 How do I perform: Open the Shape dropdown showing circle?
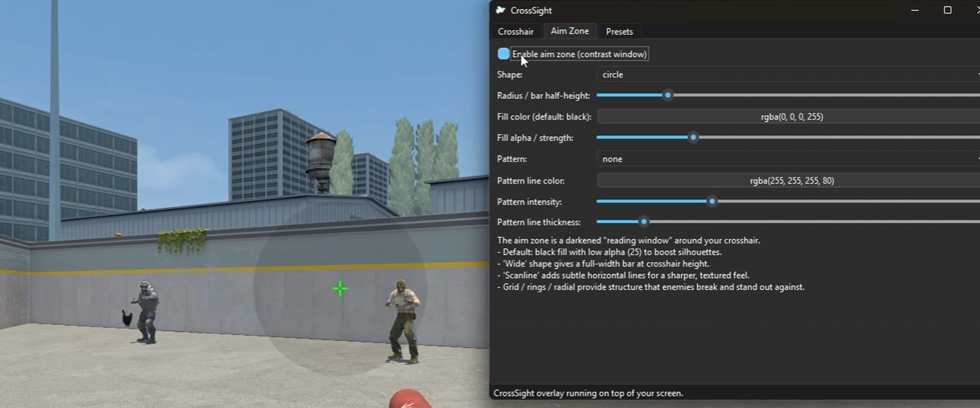tap(788, 75)
